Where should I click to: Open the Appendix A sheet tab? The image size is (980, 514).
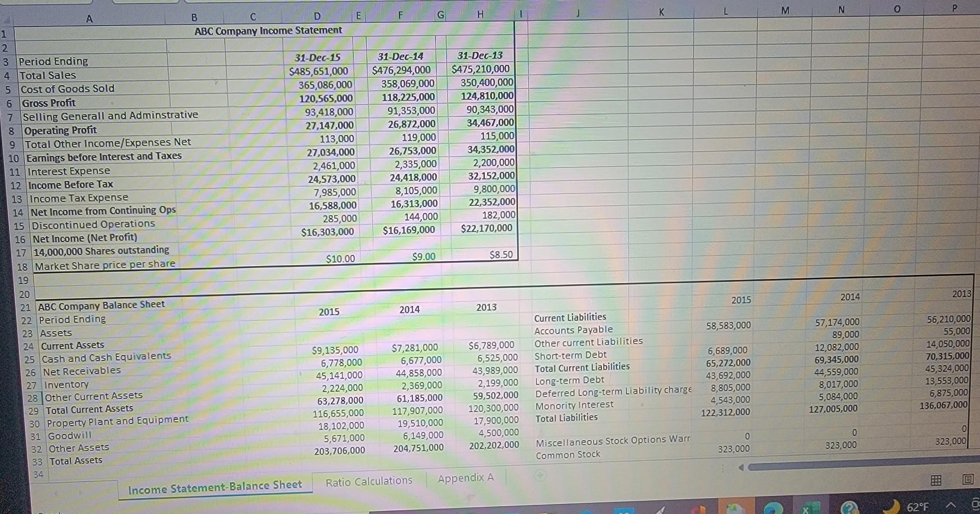tap(465, 478)
